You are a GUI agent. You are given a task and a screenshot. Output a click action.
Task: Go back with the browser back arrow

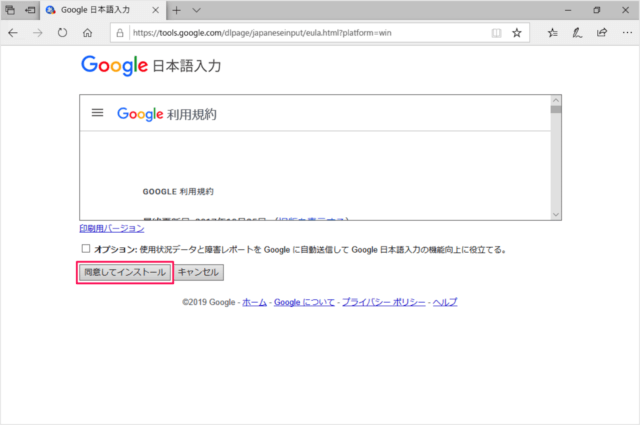point(13,33)
